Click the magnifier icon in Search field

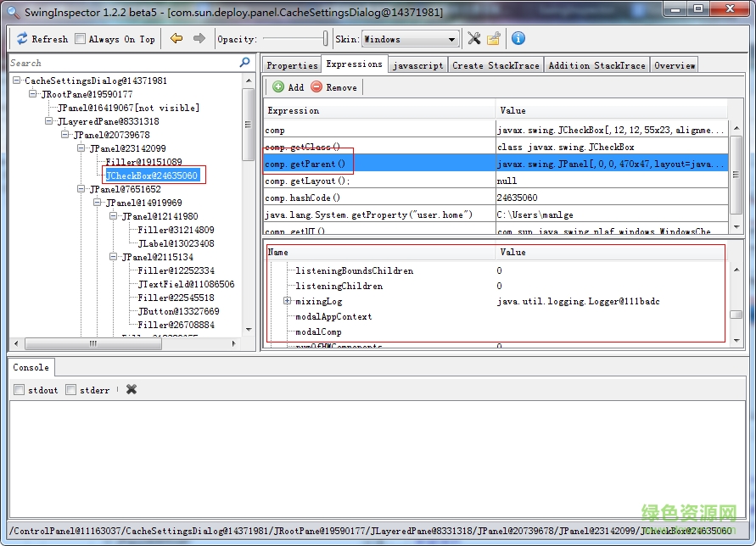tap(244, 62)
